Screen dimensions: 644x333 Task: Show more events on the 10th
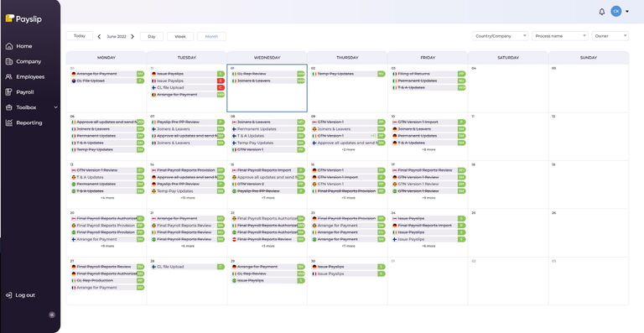pyautogui.click(x=428, y=150)
